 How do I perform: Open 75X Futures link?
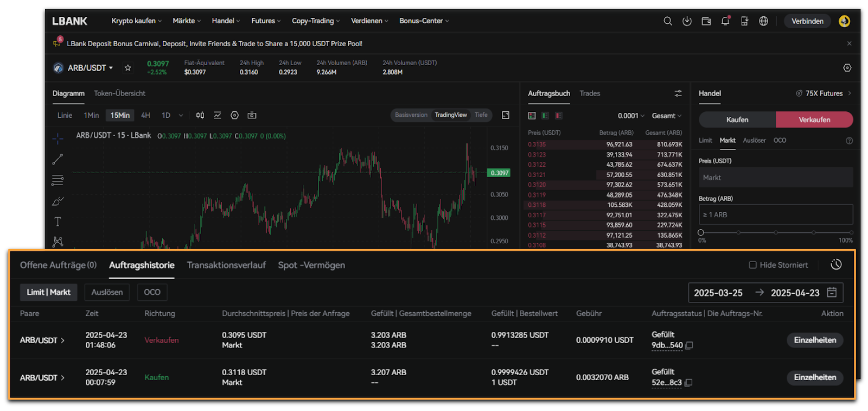(824, 93)
